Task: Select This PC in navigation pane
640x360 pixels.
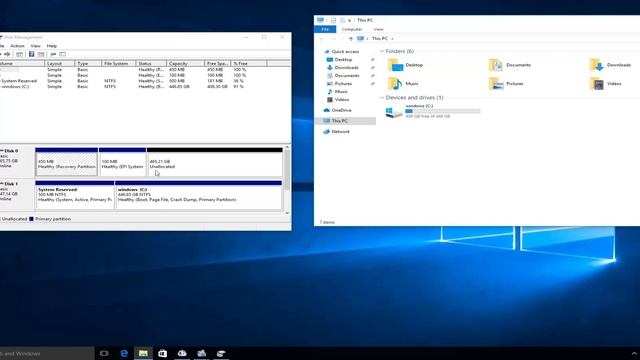Action: pyautogui.click(x=340, y=121)
